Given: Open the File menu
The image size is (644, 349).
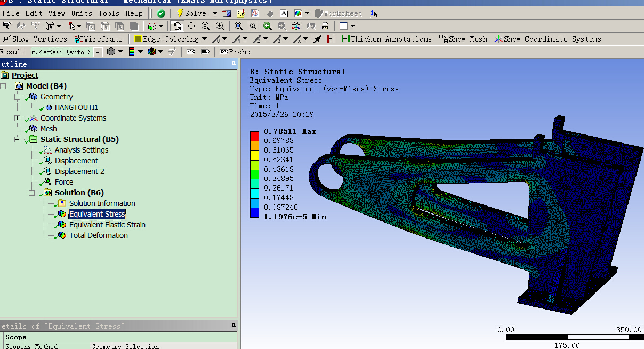Looking at the screenshot, I should tap(11, 13).
